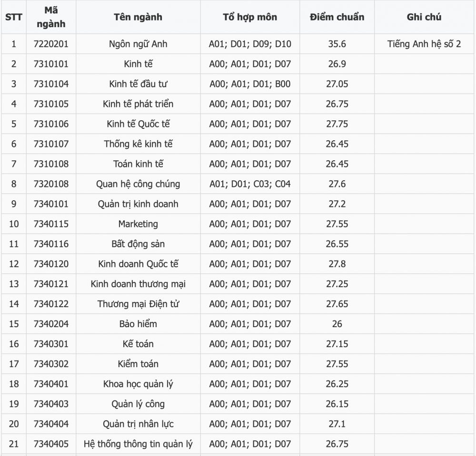This screenshot has width=476, height=456.
Task: Click the "Kiểm toán" major name
Action: tap(138, 364)
